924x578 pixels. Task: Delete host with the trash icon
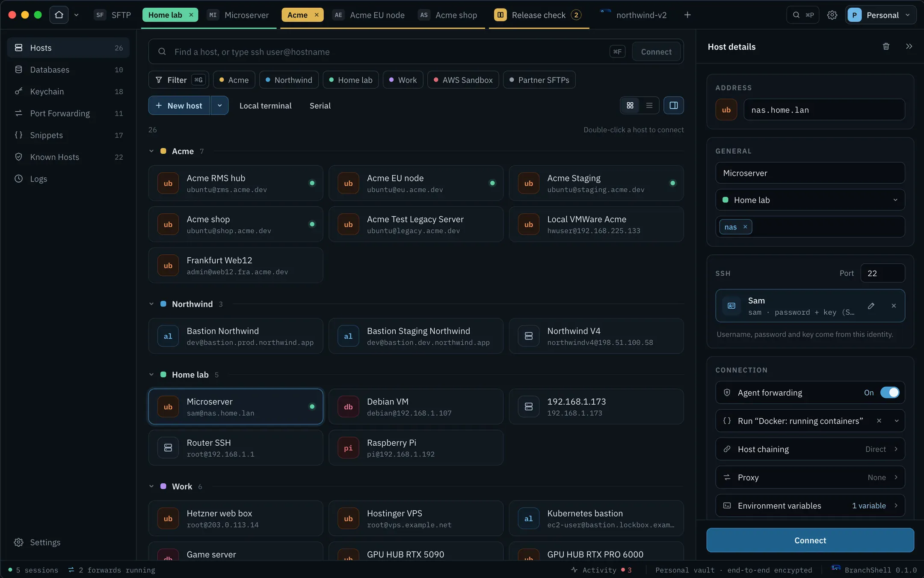click(886, 46)
